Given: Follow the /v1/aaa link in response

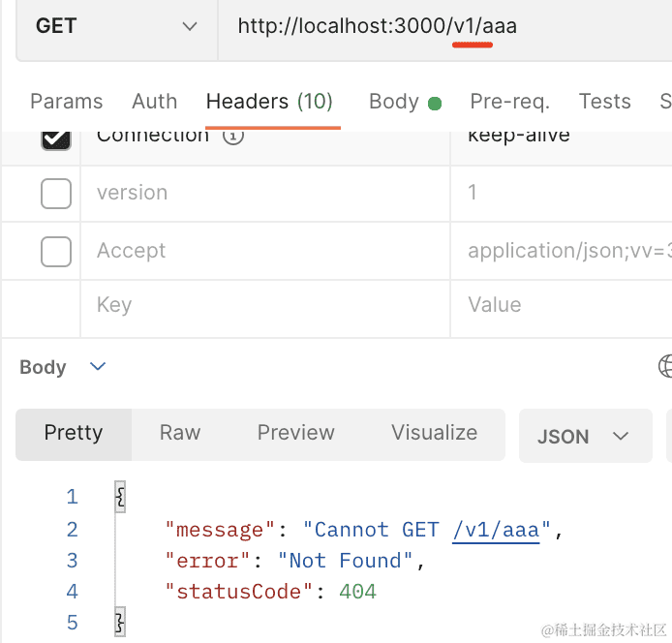Looking at the screenshot, I should (x=496, y=530).
